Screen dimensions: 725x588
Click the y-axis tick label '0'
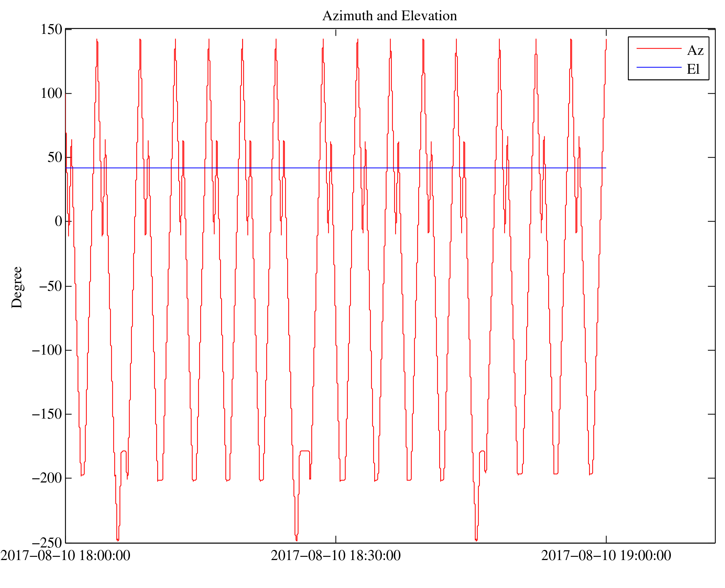click(x=58, y=221)
